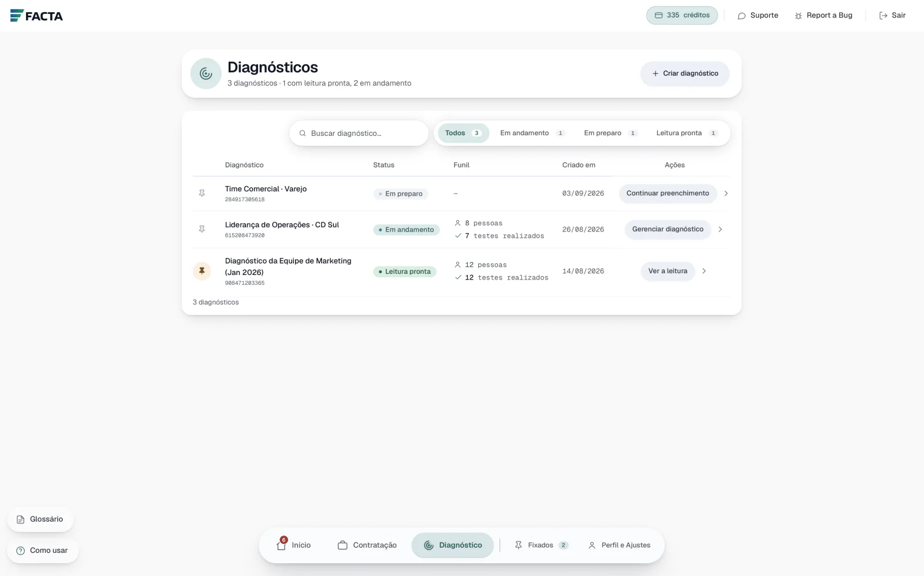
Task: Go to Início in bottom navigation
Action: coord(294,545)
